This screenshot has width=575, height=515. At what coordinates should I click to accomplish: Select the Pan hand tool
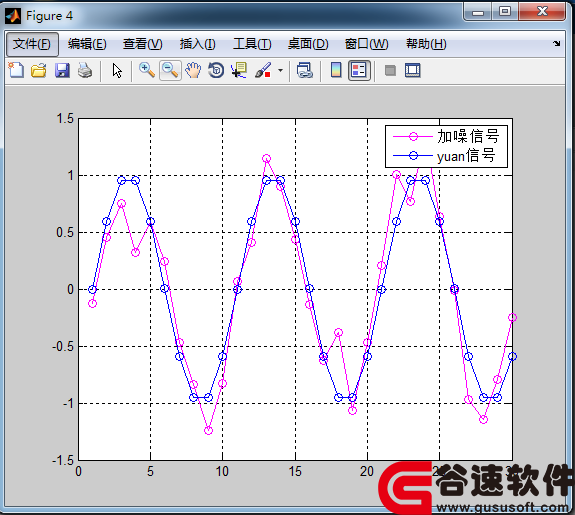(193, 70)
